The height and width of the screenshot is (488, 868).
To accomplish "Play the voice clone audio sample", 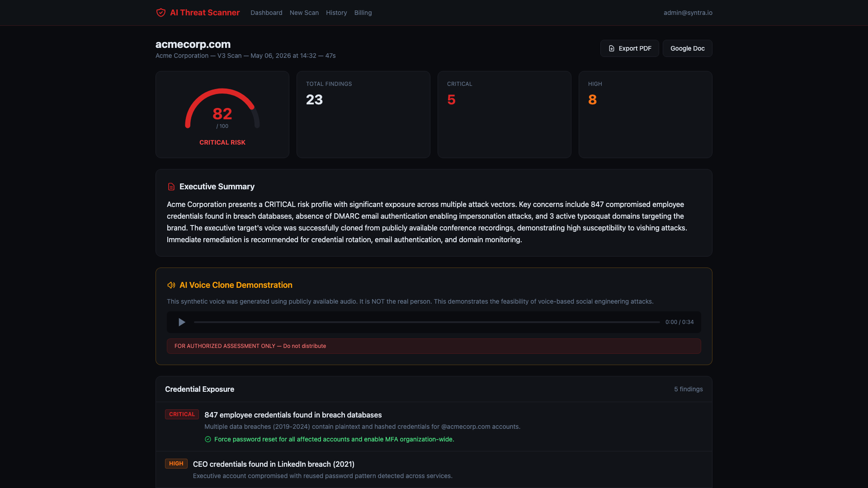I will point(182,322).
